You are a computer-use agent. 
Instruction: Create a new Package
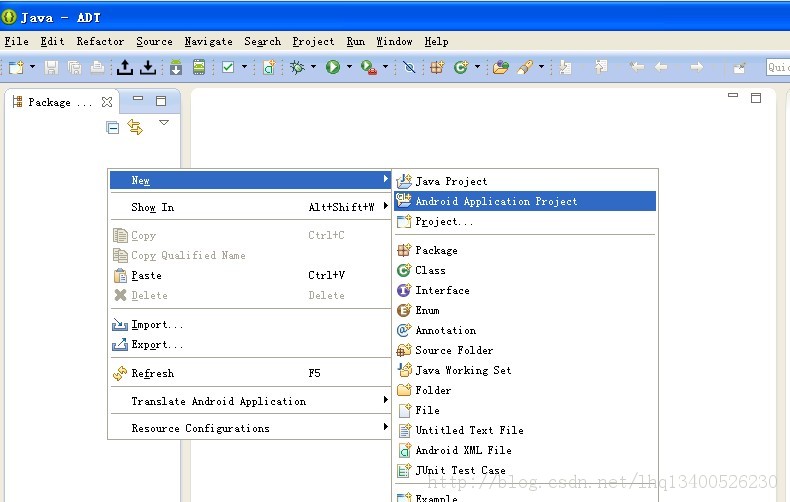point(525,250)
